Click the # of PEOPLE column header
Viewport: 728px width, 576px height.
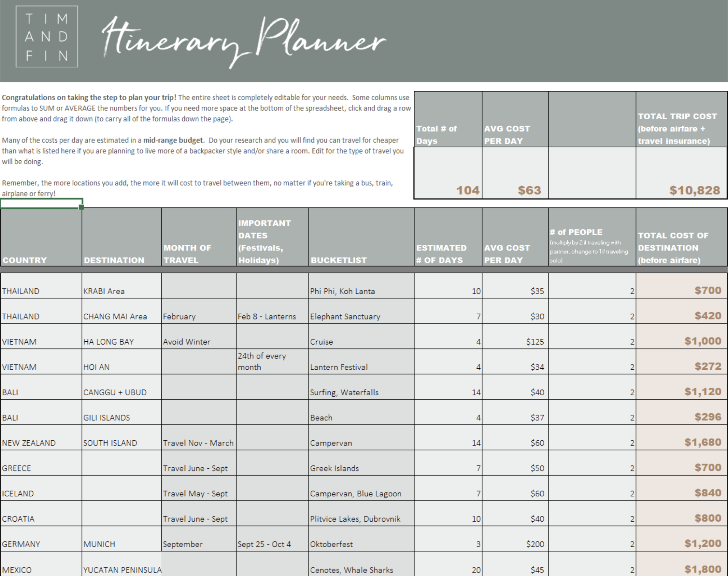coord(592,237)
